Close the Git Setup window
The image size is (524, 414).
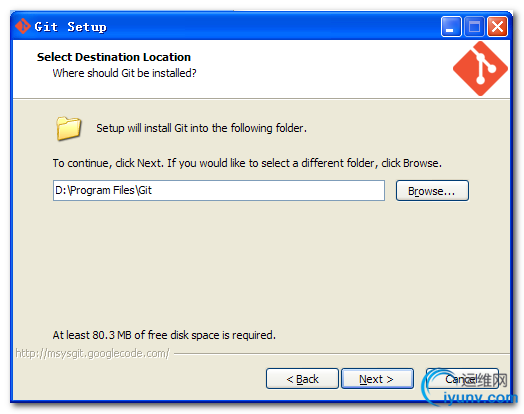pyautogui.click(x=497, y=26)
